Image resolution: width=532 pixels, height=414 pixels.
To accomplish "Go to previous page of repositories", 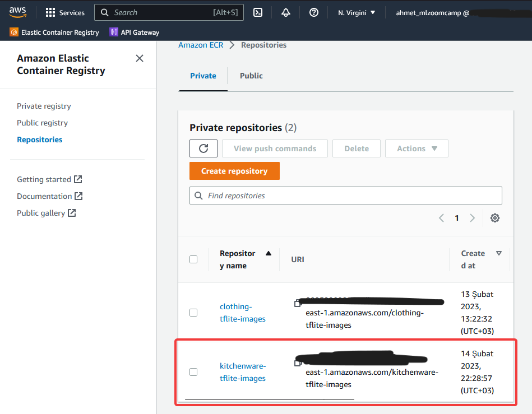I will pos(441,218).
